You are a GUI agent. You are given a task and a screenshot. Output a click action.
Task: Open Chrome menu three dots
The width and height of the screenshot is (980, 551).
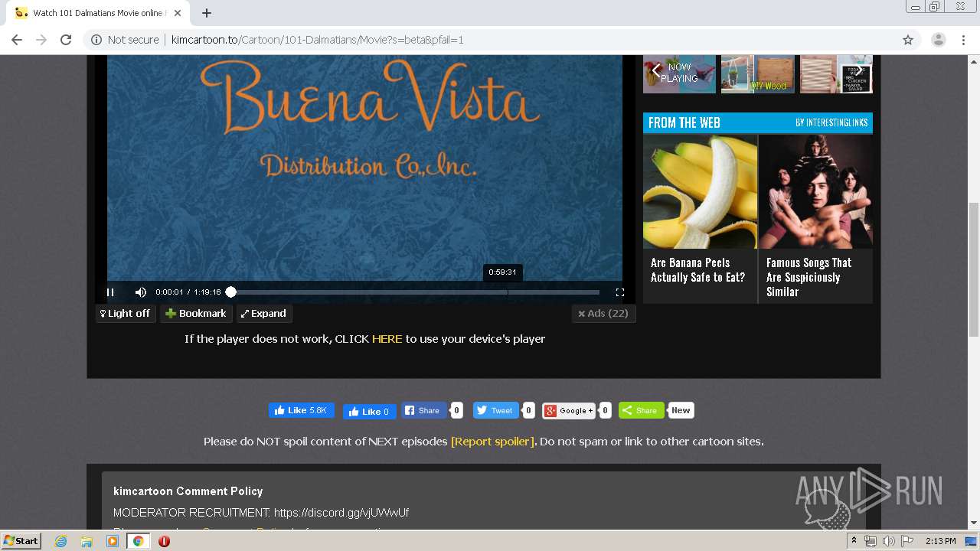tap(963, 40)
